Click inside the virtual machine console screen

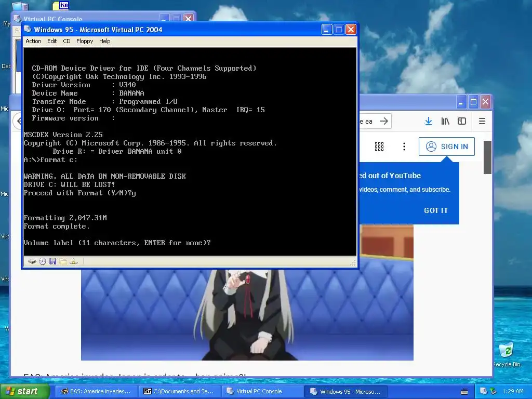(x=190, y=151)
